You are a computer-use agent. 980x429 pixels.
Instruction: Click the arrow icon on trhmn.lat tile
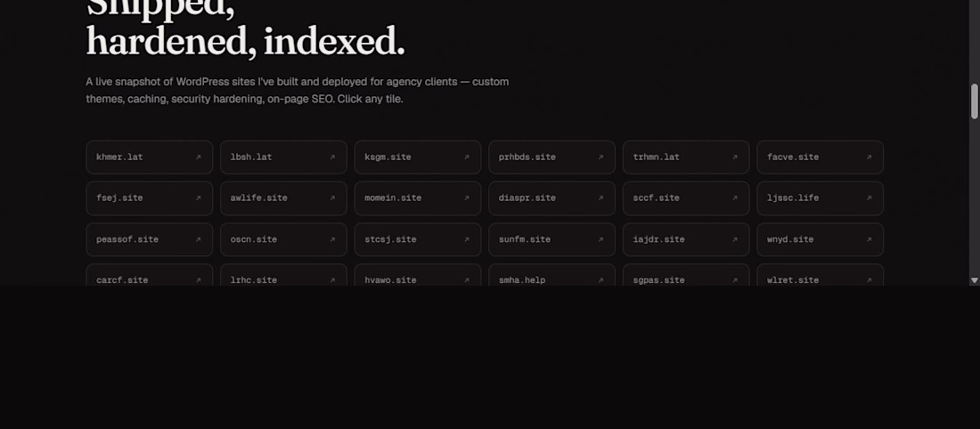734,158
